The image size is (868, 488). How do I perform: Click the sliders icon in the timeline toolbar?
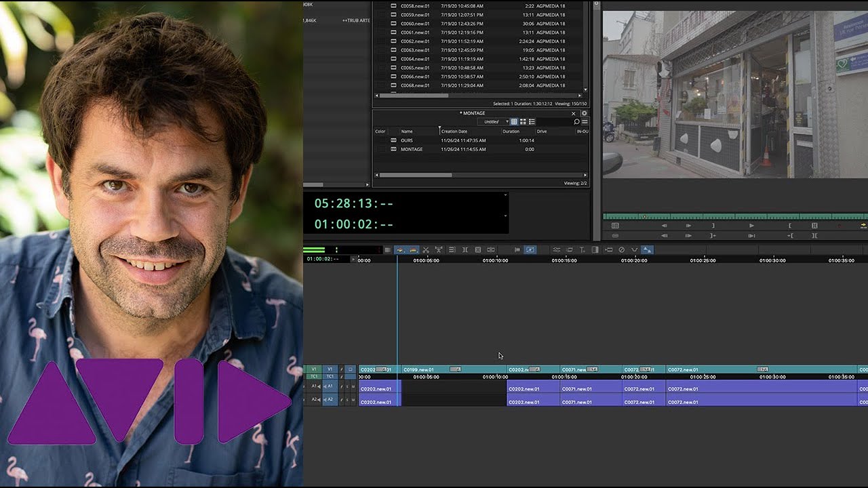[x=556, y=249]
